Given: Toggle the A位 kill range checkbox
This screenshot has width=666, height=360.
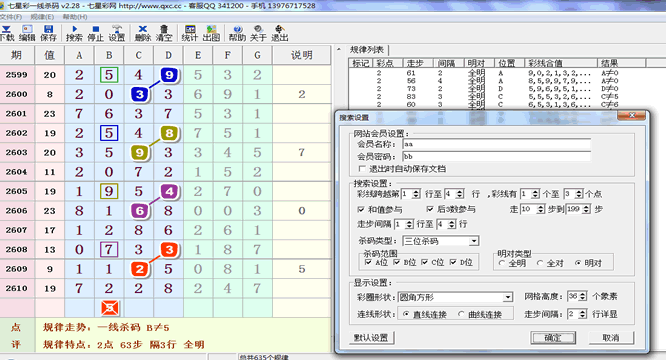Looking at the screenshot, I should (x=368, y=262).
